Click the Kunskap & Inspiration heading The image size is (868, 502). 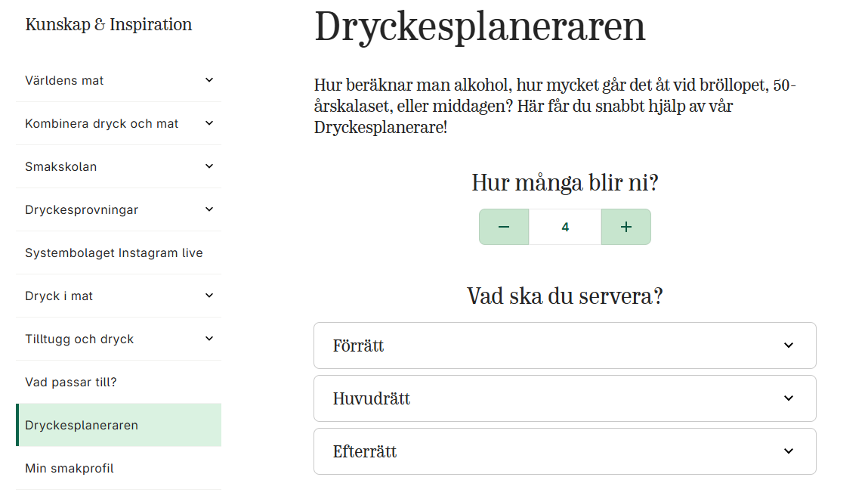108,24
